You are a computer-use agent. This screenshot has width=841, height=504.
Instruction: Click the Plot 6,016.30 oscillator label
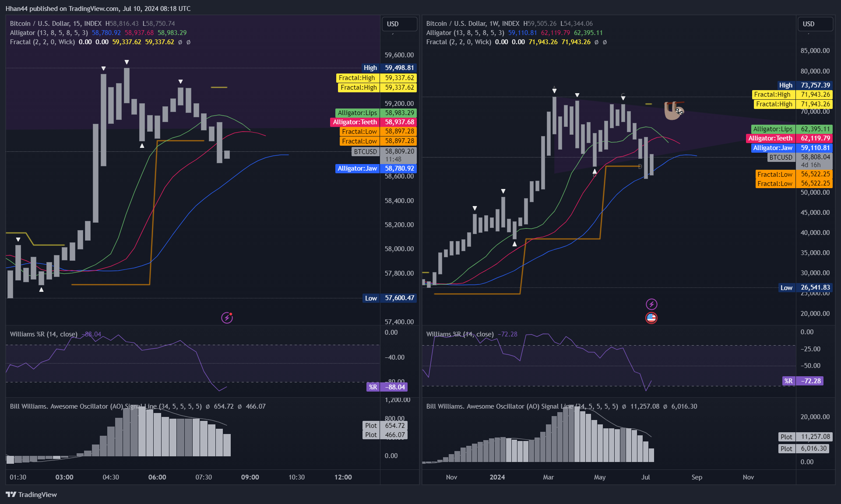[x=804, y=448]
